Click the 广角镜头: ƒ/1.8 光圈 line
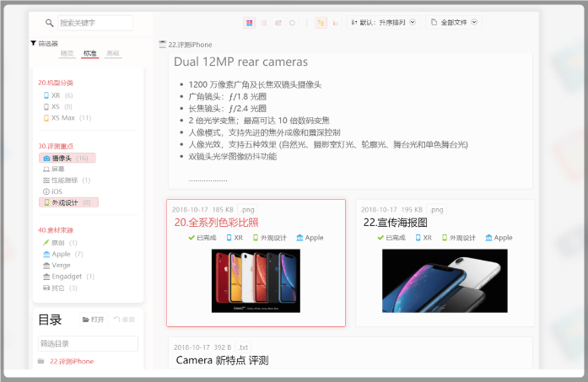The width and height of the screenshot is (588, 382). 227,97
